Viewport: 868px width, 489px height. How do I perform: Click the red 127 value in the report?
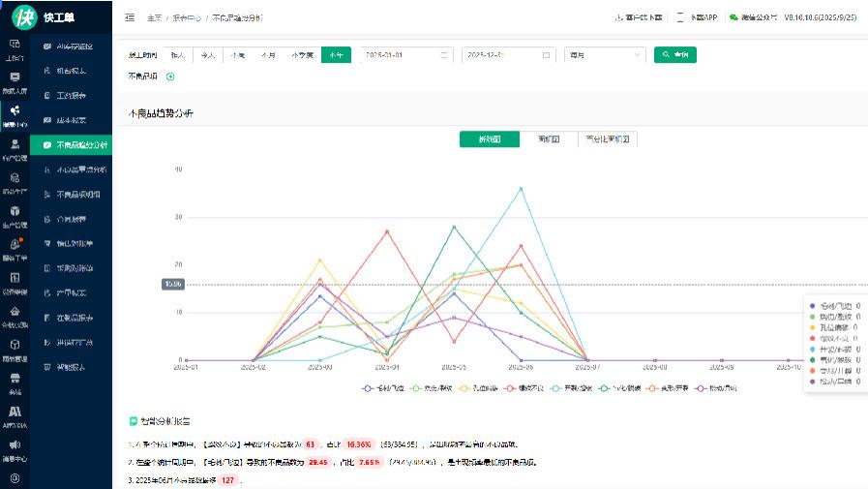[x=227, y=480]
